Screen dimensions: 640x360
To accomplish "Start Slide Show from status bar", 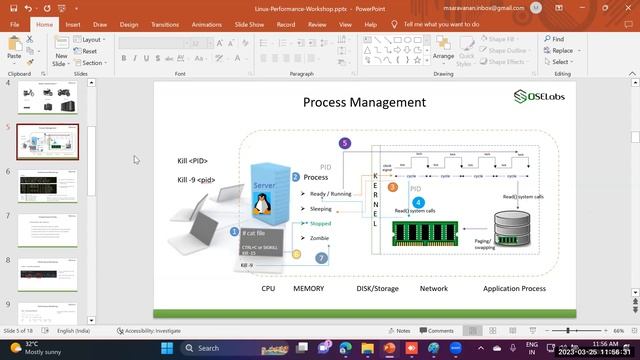I will pyautogui.click(x=533, y=331).
